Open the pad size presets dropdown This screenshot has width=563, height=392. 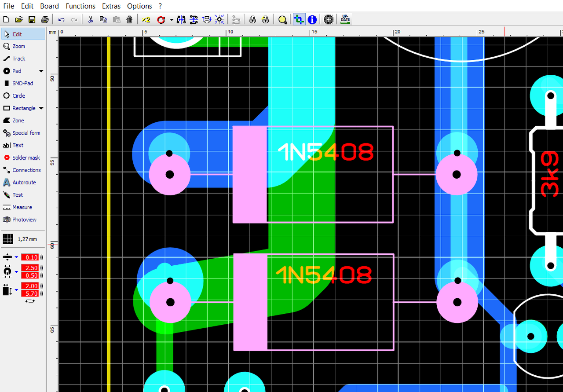point(17,272)
